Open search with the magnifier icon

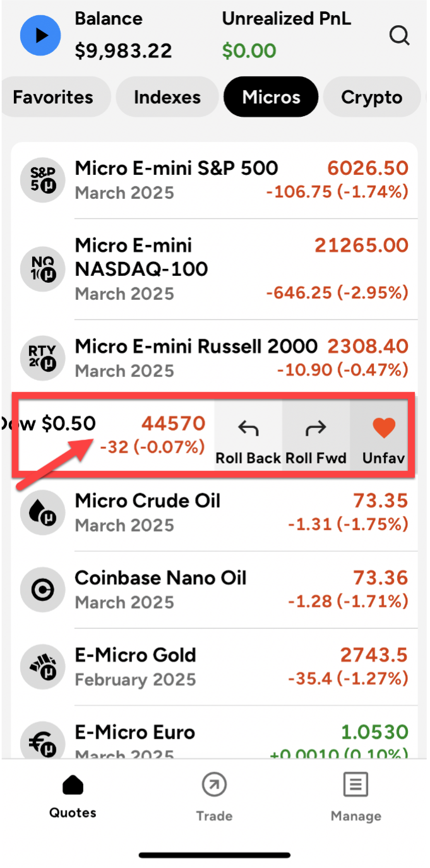399,35
